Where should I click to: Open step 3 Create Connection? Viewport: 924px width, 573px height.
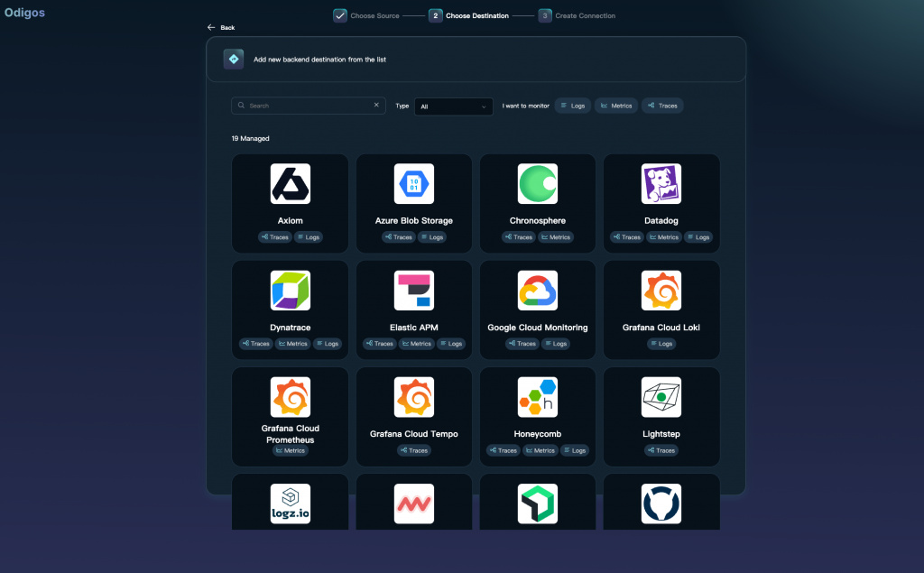[x=577, y=16]
